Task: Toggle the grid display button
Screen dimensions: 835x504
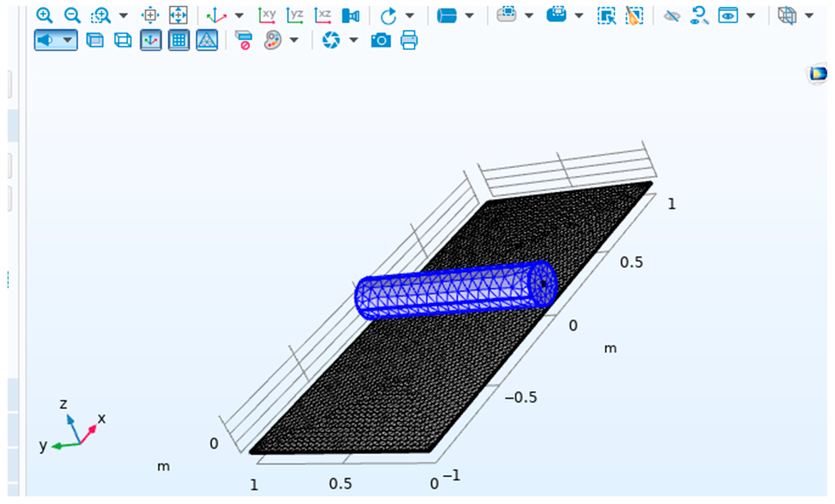Action: point(179,41)
